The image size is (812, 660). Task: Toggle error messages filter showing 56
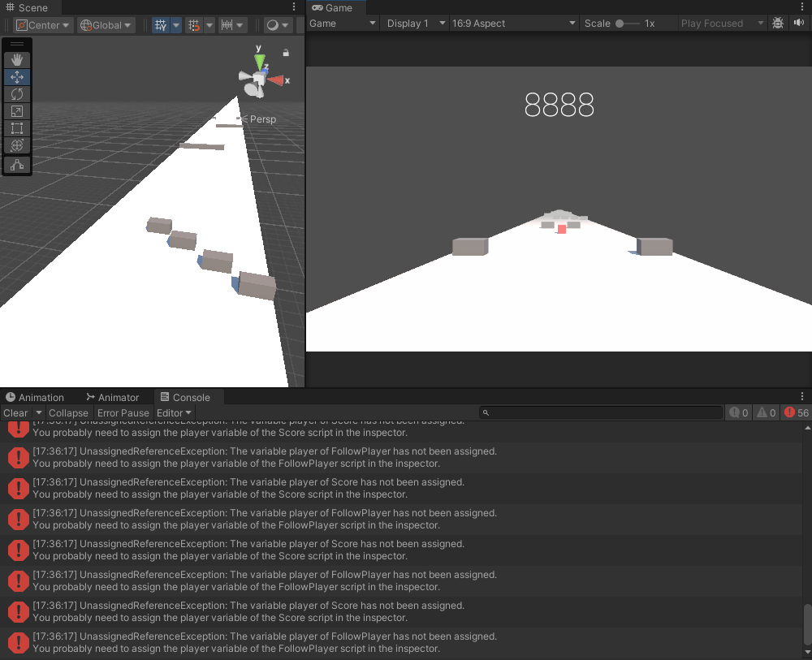(796, 412)
